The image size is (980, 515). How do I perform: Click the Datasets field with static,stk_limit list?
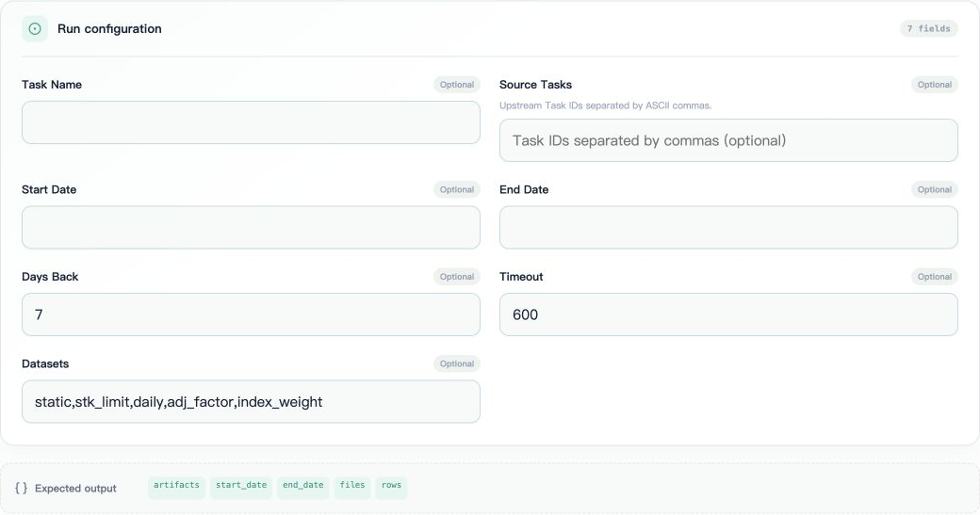251,401
